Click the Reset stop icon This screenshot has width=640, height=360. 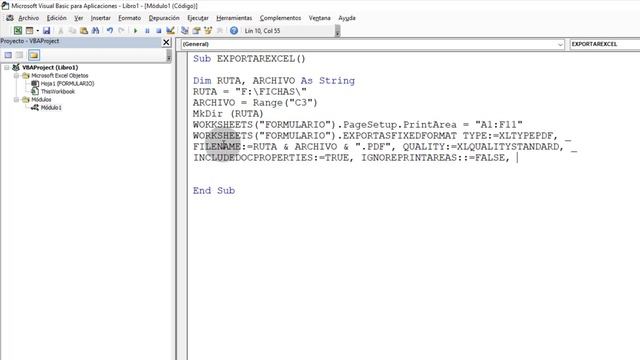tap(158, 31)
